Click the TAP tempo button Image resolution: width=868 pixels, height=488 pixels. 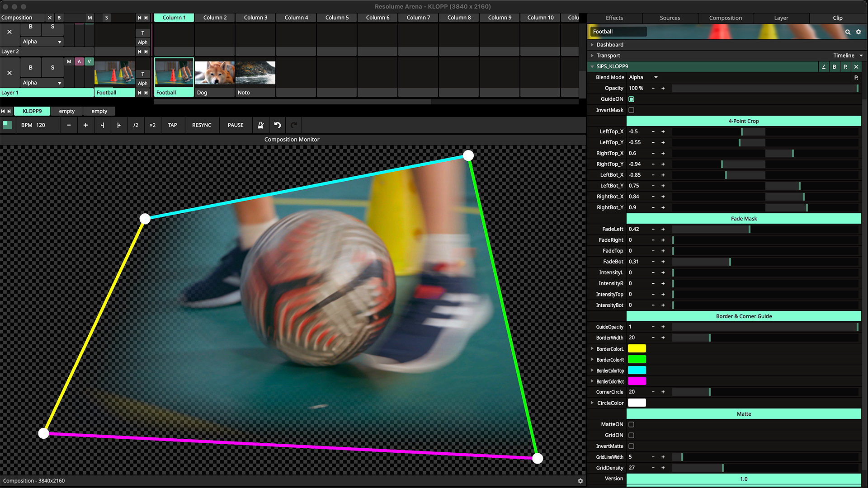pyautogui.click(x=173, y=125)
